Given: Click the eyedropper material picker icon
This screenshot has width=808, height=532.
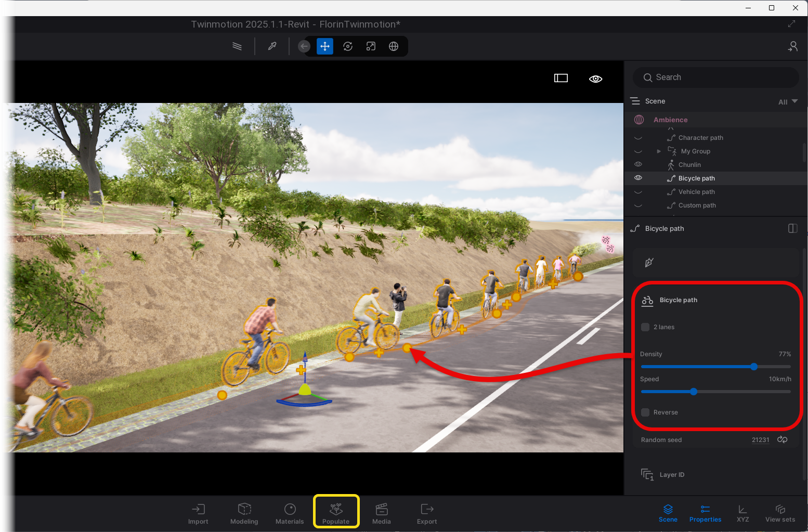Looking at the screenshot, I should (x=272, y=46).
